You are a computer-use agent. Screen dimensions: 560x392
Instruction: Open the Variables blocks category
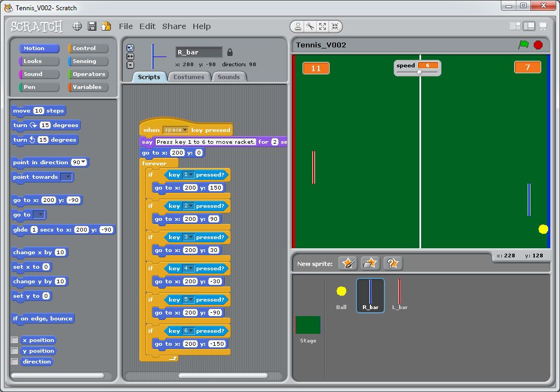(88, 87)
